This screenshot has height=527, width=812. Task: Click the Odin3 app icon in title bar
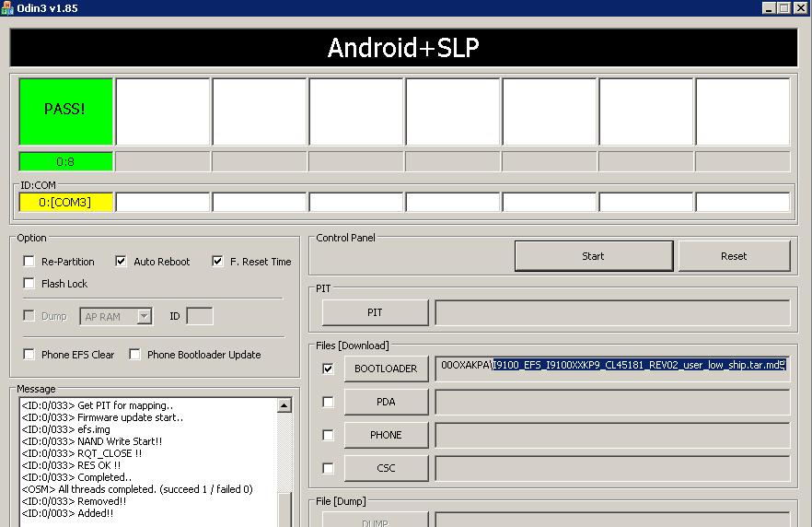click(x=7, y=7)
